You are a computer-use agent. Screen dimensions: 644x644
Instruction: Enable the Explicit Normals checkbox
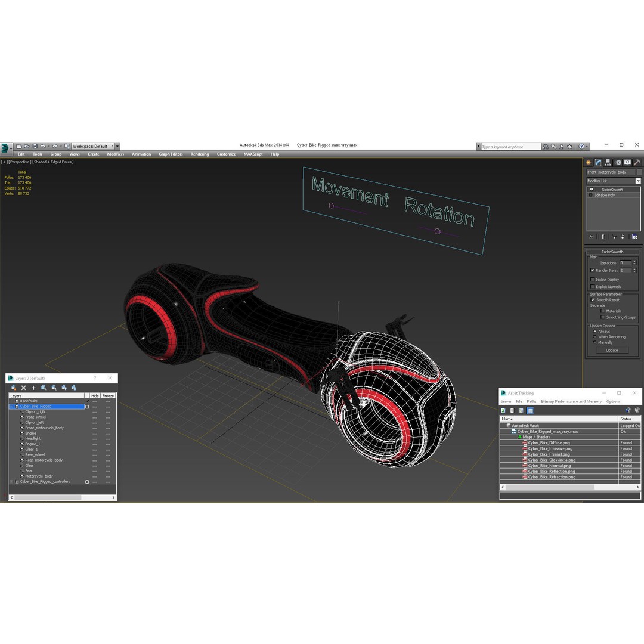(x=592, y=287)
